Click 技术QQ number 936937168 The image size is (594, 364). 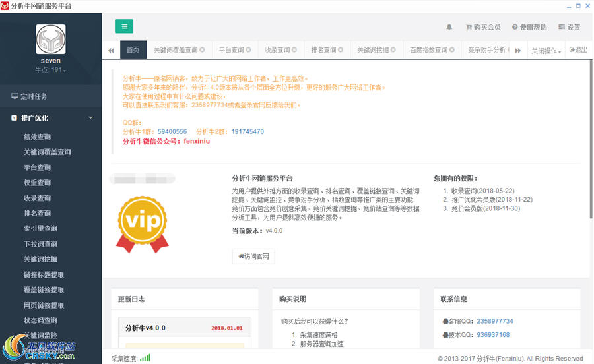[x=493, y=335]
